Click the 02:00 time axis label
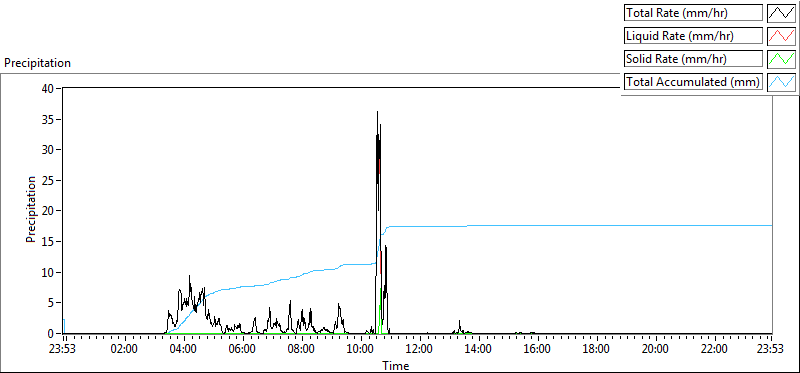Screen dimensions: 800x373 [x=124, y=350]
